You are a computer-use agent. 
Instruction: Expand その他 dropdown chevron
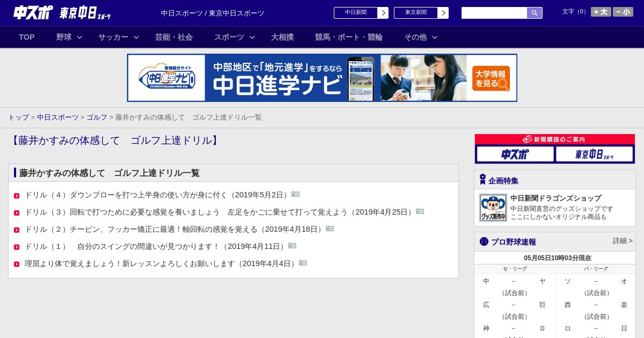(x=435, y=37)
